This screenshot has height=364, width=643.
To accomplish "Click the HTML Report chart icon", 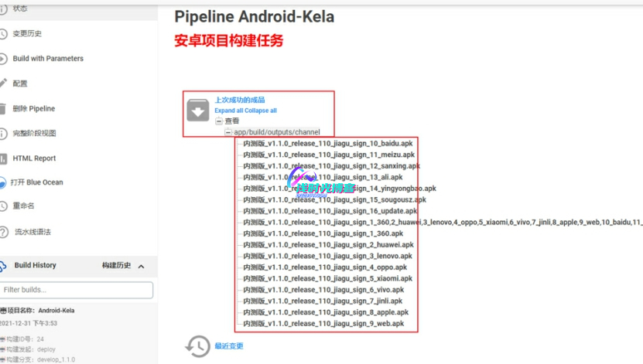I will (4, 158).
